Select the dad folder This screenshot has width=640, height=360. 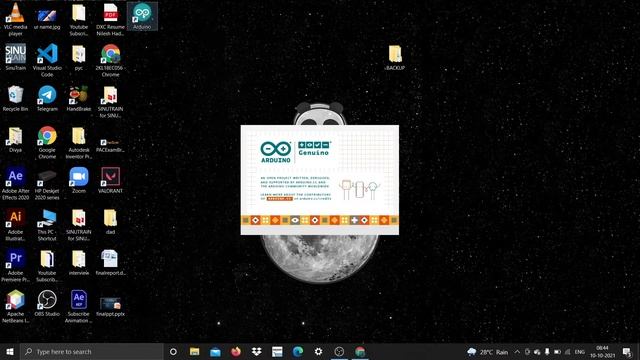click(110, 222)
